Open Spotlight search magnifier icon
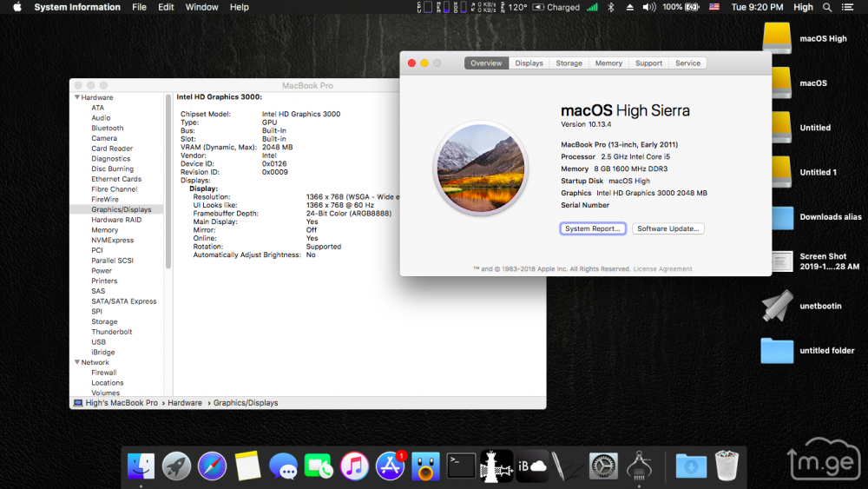This screenshot has width=868, height=489. pos(826,7)
